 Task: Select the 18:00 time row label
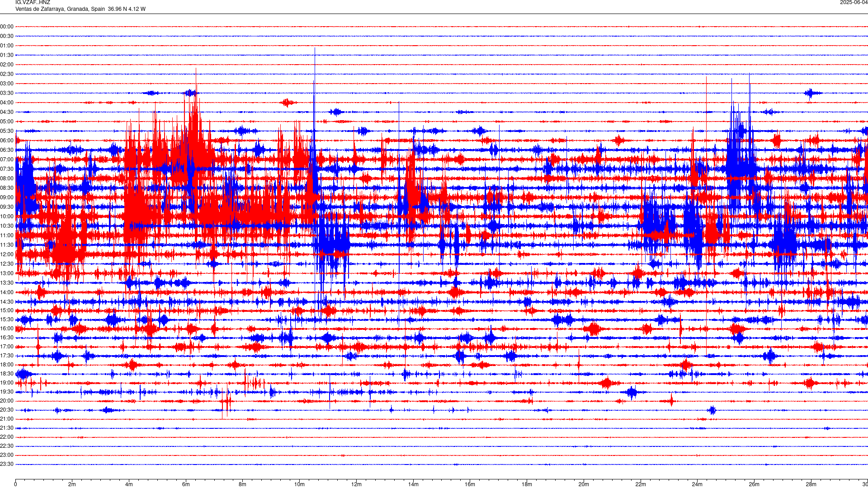pyautogui.click(x=7, y=365)
